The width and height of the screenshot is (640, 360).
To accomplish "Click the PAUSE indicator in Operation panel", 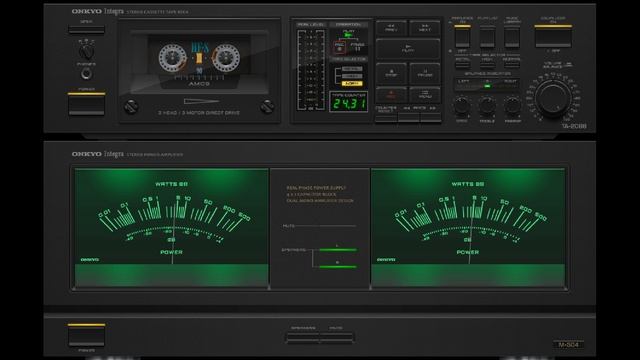I will pos(358,47).
